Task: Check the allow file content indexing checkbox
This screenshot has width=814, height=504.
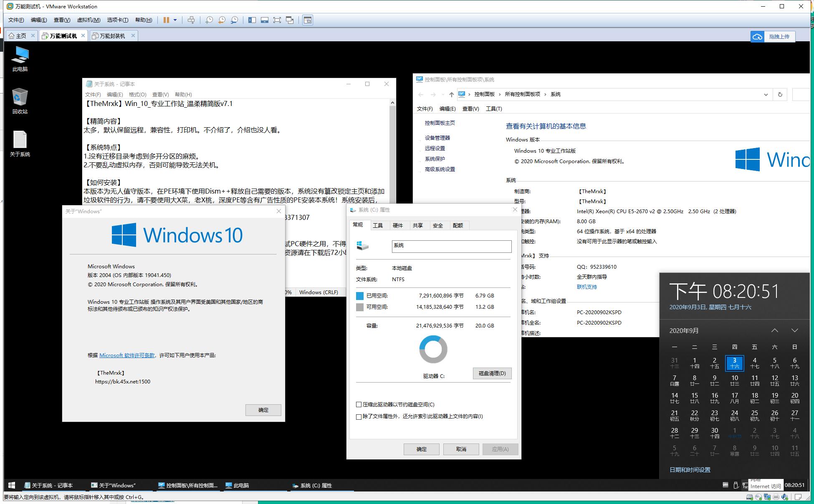Action: tap(359, 416)
